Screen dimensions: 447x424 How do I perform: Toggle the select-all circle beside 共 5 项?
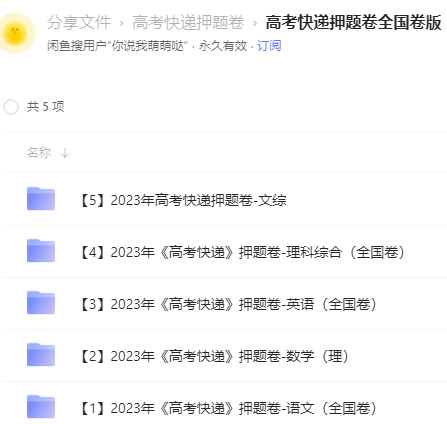[11, 107]
